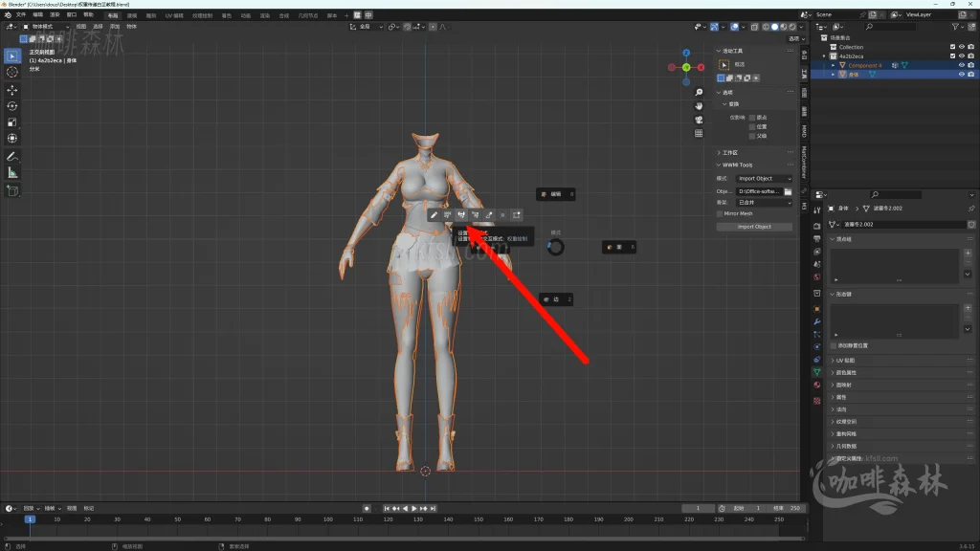Select the Scale tool in left toolbar

click(x=11, y=122)
